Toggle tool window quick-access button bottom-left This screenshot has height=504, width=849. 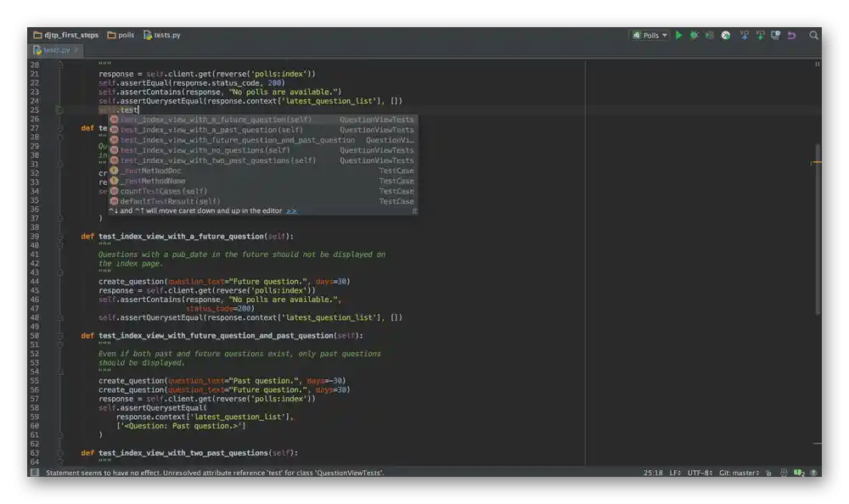pyautogui.click(x=35, y=472)
